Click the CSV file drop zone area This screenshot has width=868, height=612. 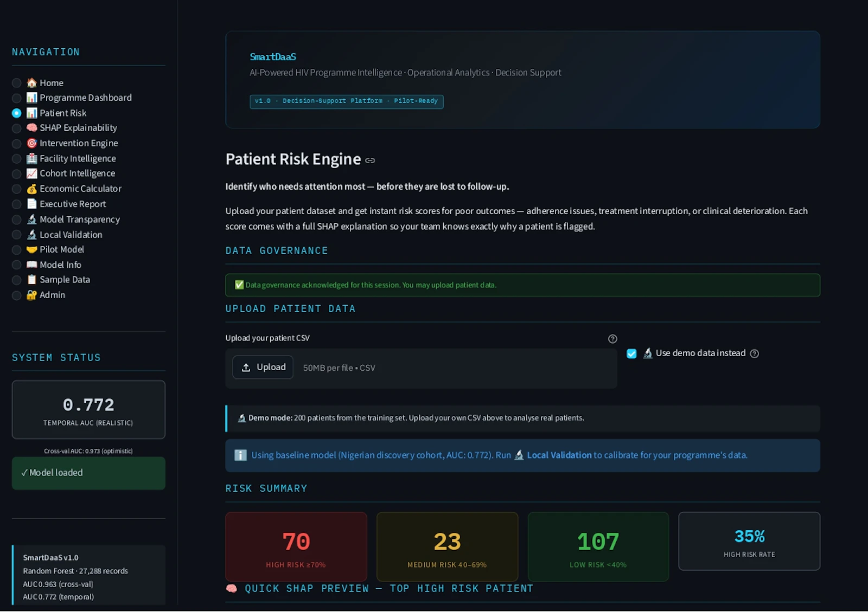tap(421, 368)
